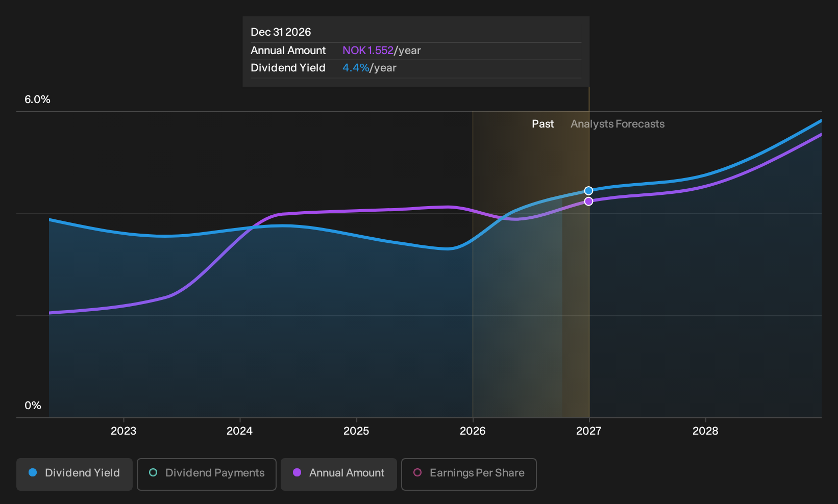Select the blue Dividend Yield data point
This screenshot has height=504, width=838.
(x=588, y=191)
